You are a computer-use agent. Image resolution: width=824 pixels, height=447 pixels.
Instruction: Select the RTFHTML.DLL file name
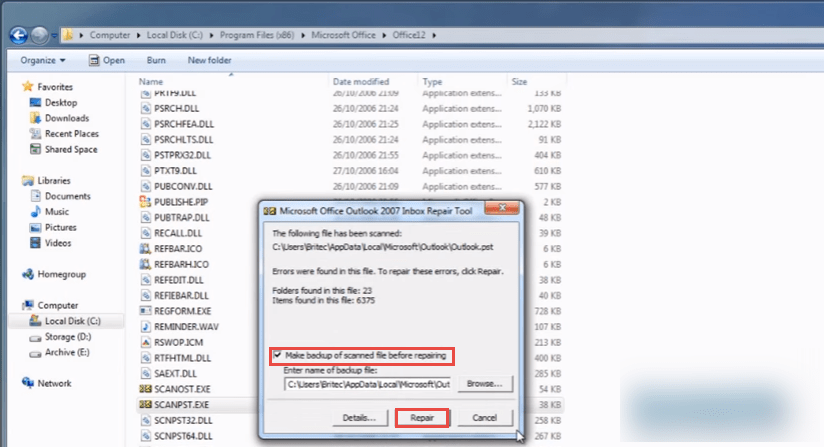click(x=182, y=358)
